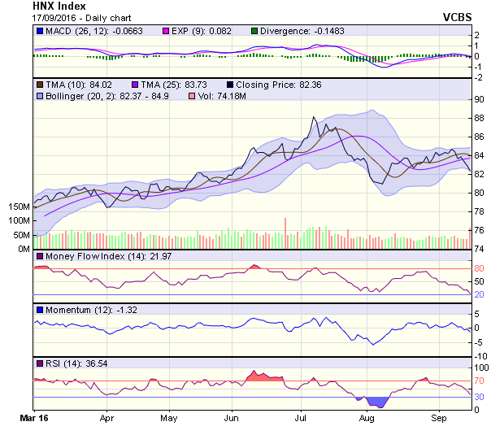Click the pink Vol legend swatch

click(192, 96)
